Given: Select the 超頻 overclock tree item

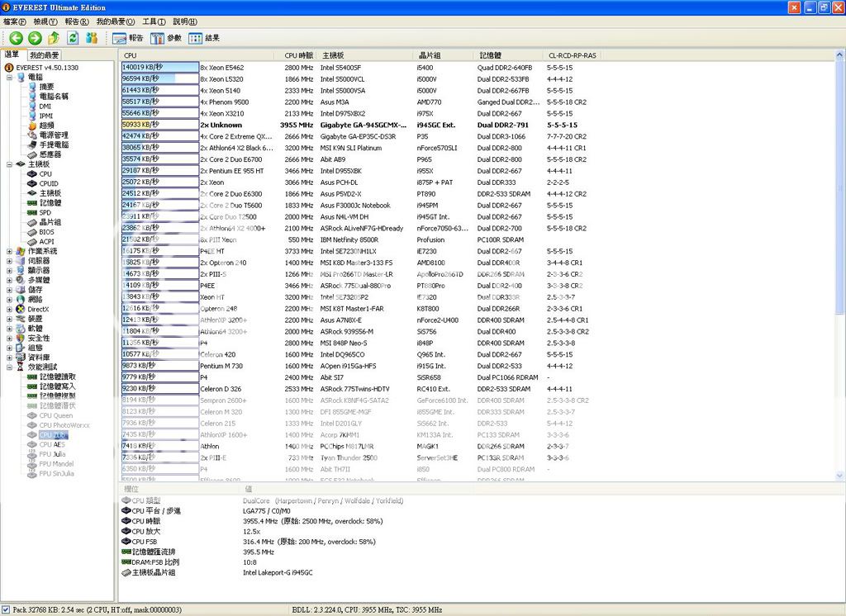Looking at the screenshot, I should (x=46, y=126).
